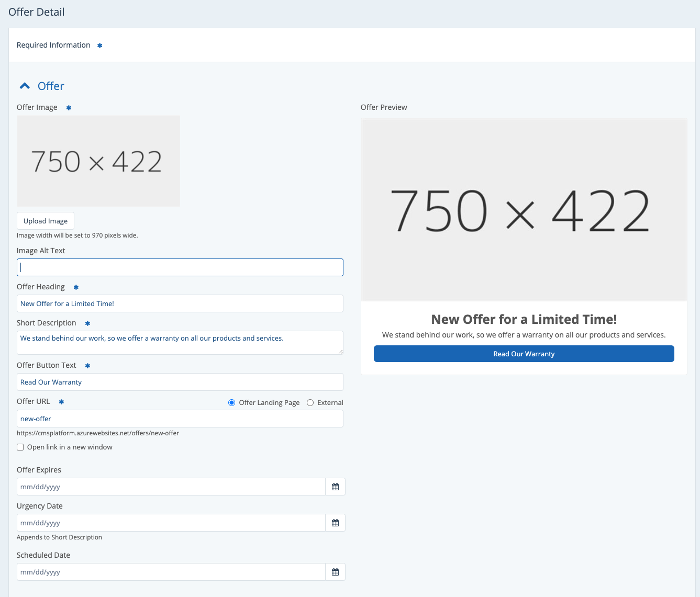
Task: Click the Scheduled Date input field
Action: click(x=171, y=572)
